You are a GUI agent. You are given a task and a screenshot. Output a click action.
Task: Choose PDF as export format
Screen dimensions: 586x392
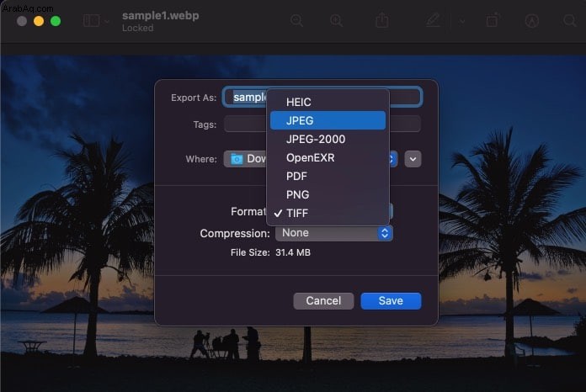coord(328,176)
